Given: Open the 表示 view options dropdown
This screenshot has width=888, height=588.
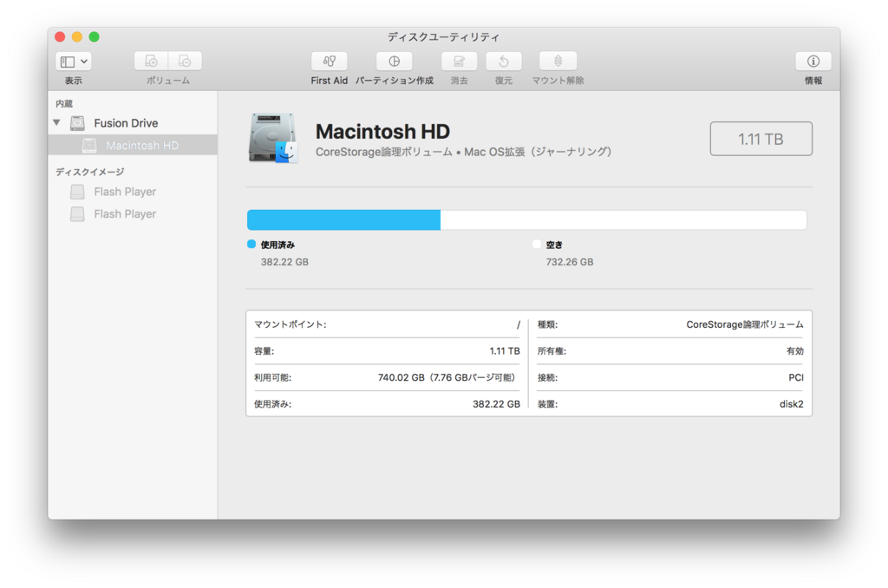Looking at the screenshot, I should [x=73, y=61].
